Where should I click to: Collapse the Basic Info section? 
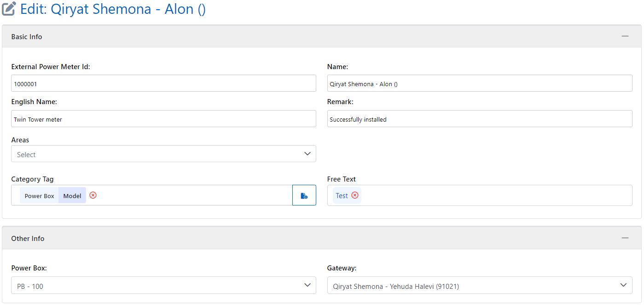[625, 36]
